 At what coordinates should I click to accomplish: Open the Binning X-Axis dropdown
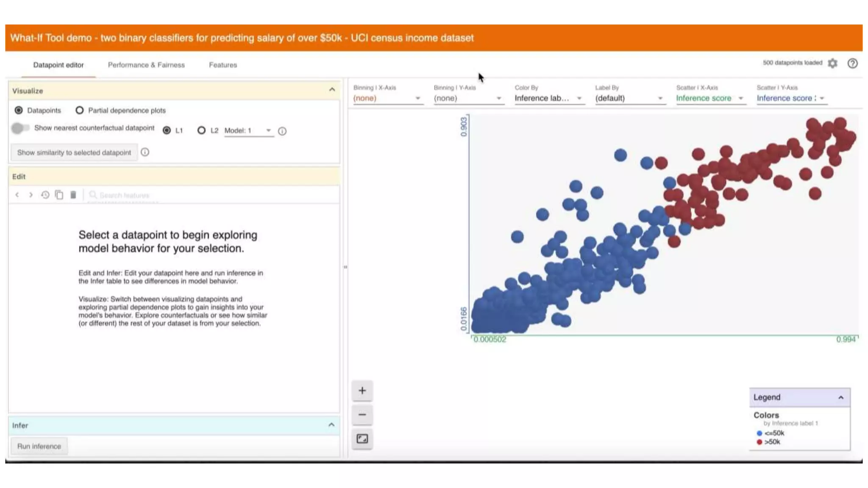[x=387, y=98]
